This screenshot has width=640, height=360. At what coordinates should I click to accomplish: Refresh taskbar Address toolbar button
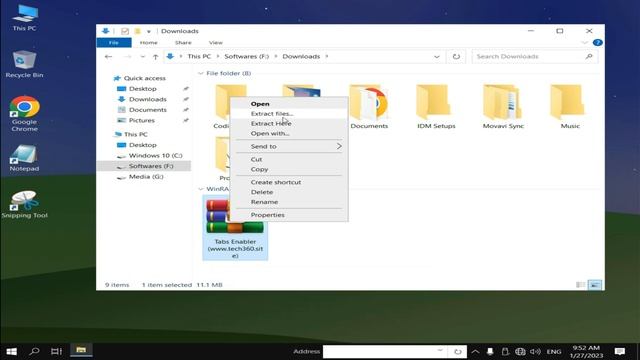pos(458,351)
